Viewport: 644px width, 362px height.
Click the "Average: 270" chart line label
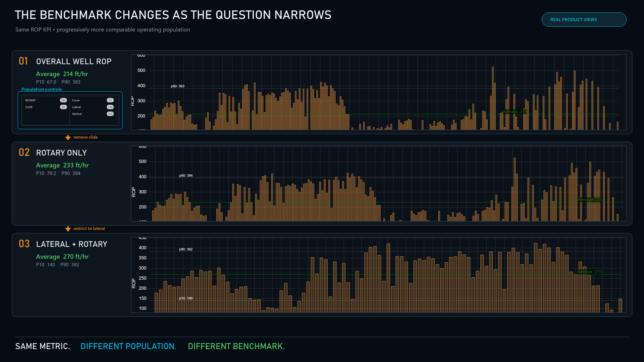click(589, 272)
